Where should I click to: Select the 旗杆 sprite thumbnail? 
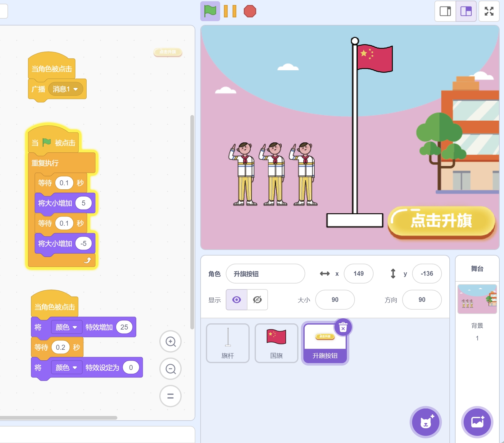pos(228,343)
